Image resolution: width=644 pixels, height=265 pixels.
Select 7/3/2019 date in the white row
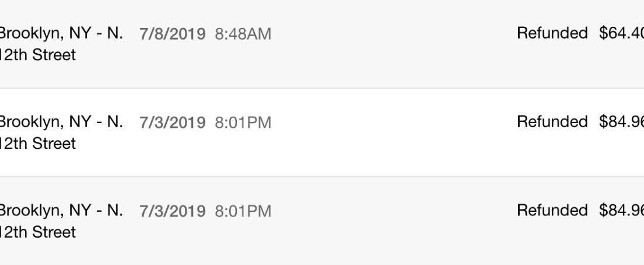[172, 123]
